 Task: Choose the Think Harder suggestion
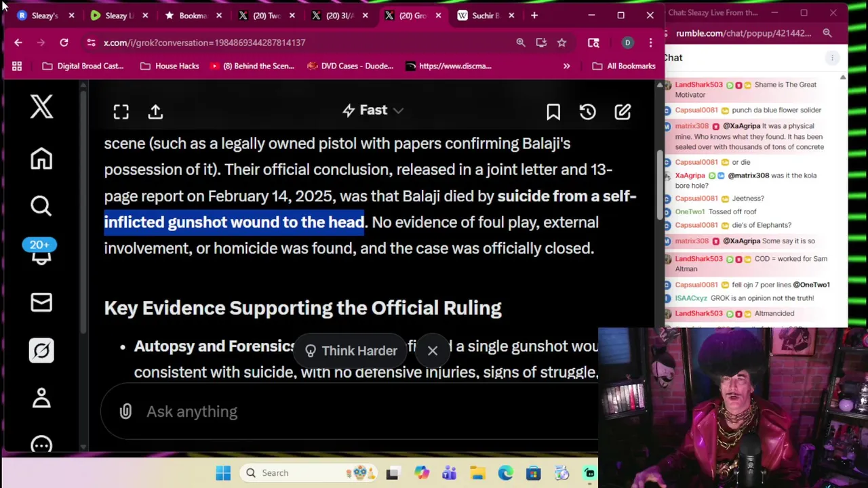(x=351, y=350)
